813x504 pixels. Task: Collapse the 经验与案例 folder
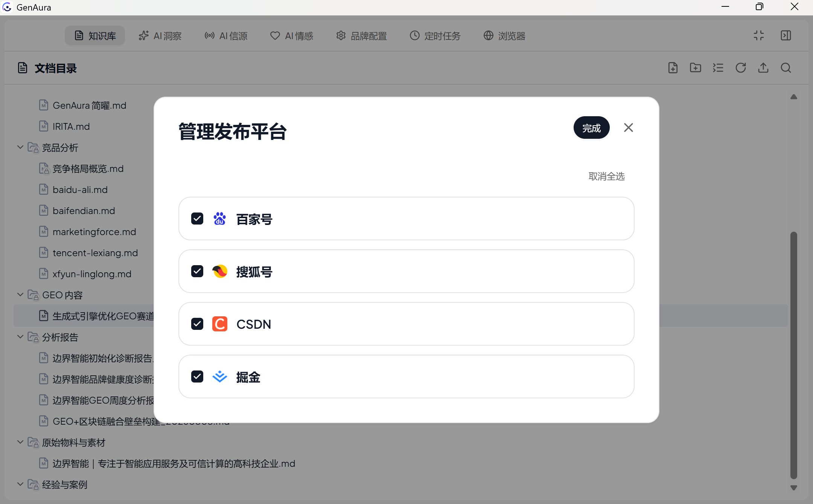point(20,484)
